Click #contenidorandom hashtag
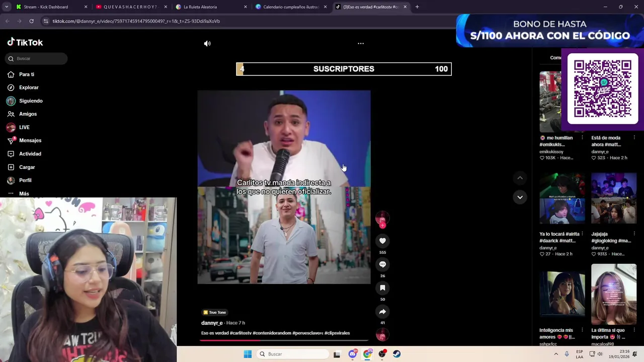The height and width of the screenshot is (362, 644). tap(272, 333)
